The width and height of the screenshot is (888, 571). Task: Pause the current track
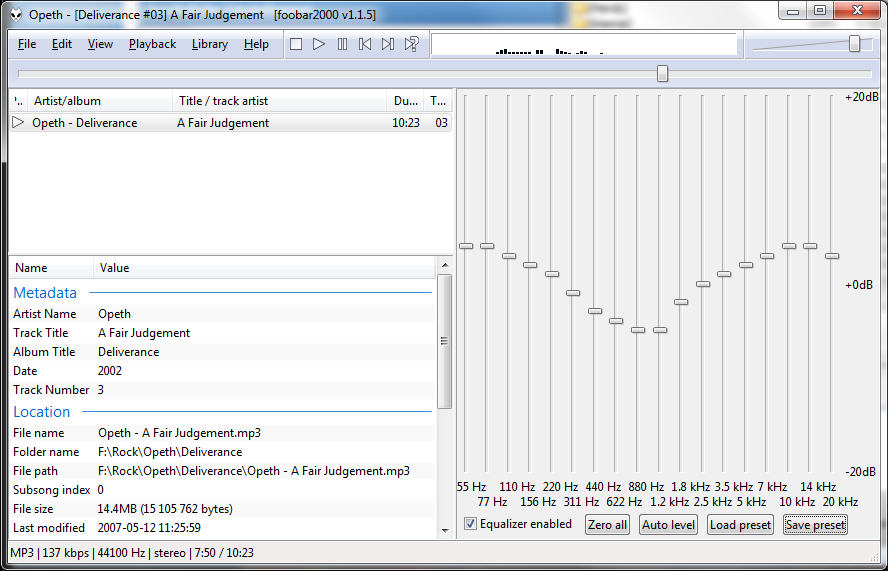coord(342,44)
